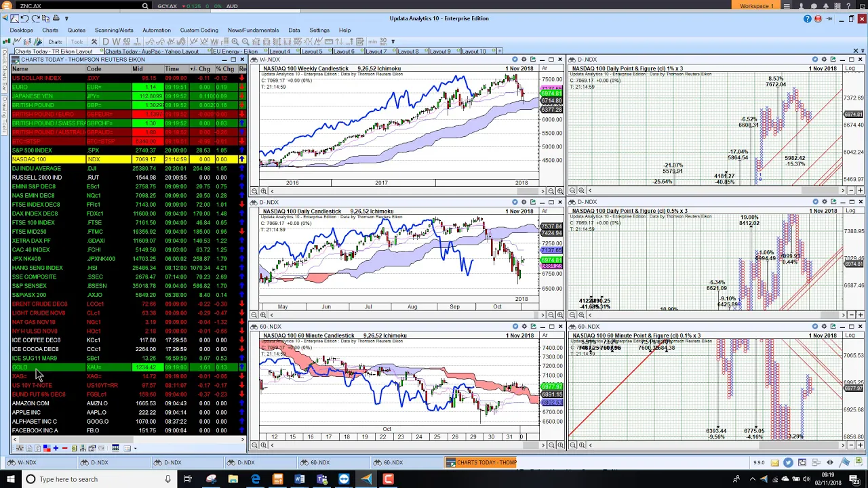Image resolution: width=868 pixels, height=488 pixels.
Task: Open the quick toolbar customize dropdown arrow
Action: [x=66, y=18]
